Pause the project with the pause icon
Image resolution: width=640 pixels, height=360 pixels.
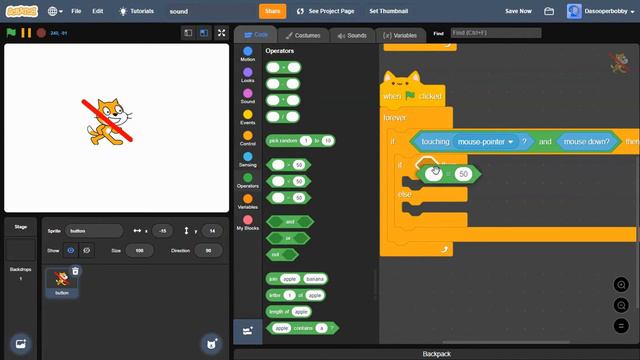pos(26,33)
